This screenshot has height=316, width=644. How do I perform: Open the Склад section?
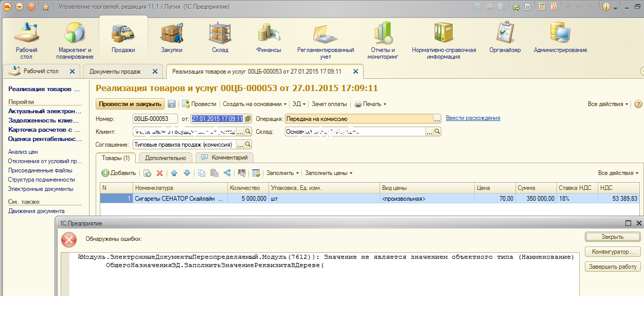220,38
